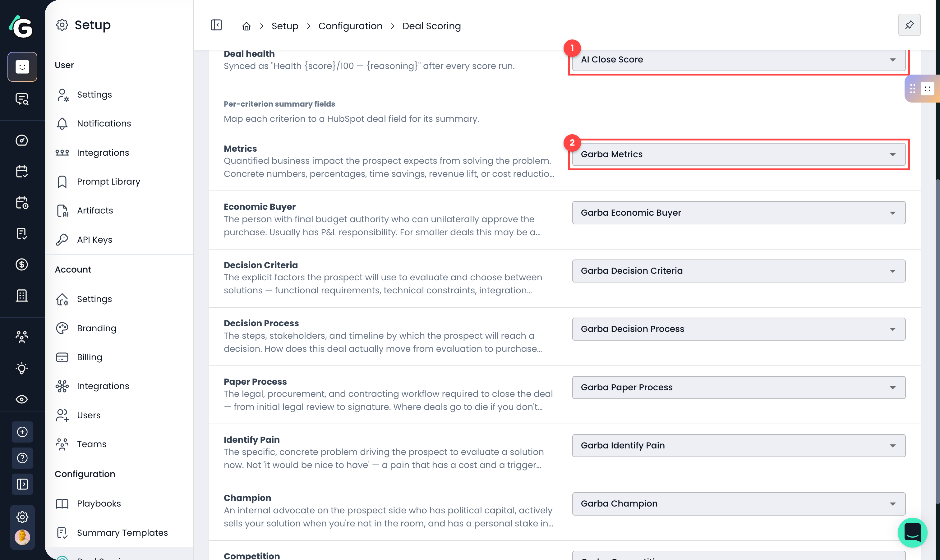Click the 'Metrics' criterion title
The image size is (940, 560).
pos(240,149)
